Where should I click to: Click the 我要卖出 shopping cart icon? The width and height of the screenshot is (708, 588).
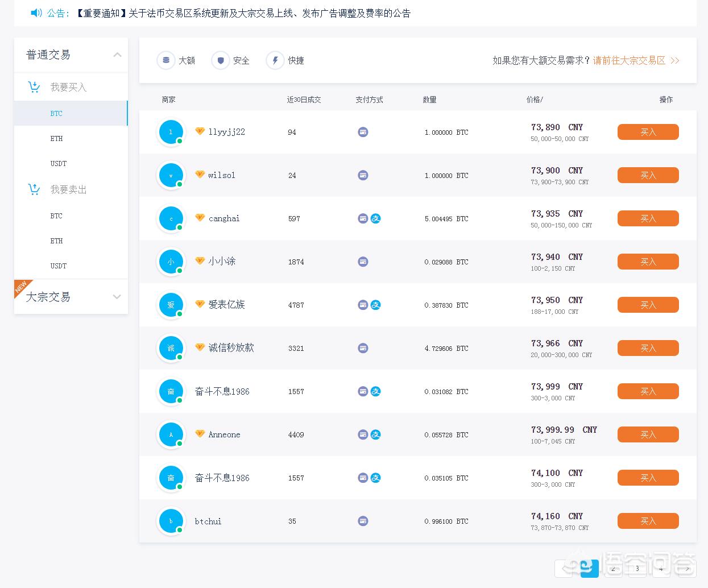tap(34, 189)
